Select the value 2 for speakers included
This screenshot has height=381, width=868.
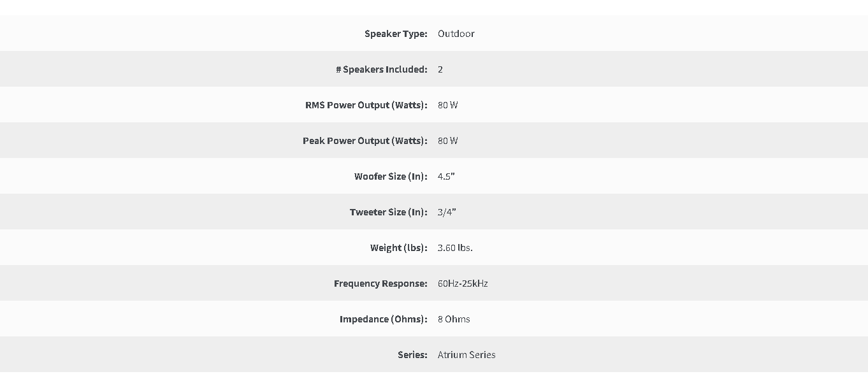click(x=440, y=69)
